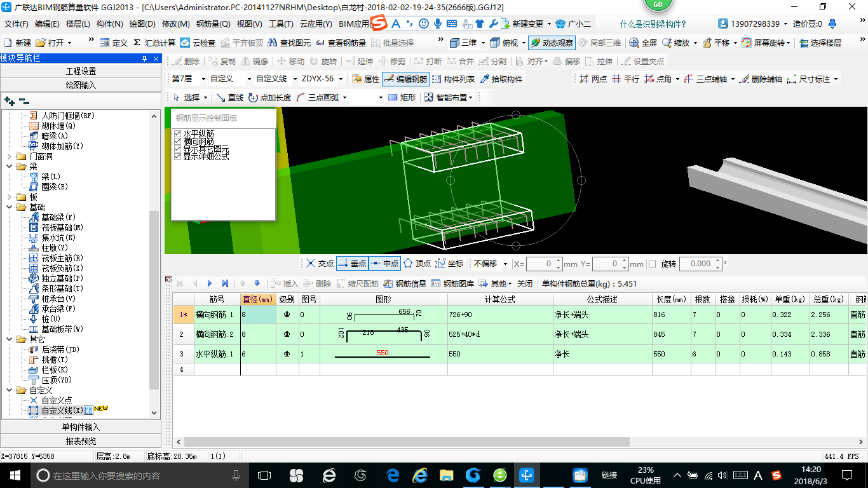Click the 工程设置 navigation button

click(x=81, y=71)
